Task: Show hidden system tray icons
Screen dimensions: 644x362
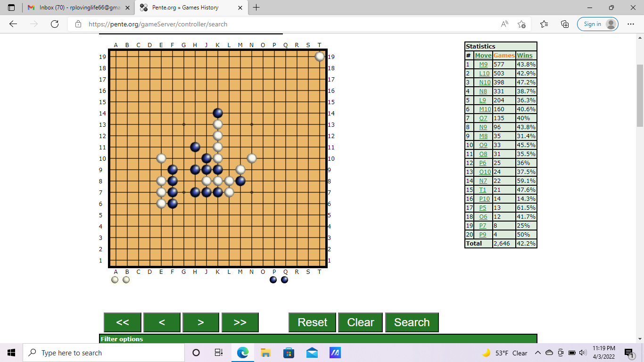Action: pyautogui.click(x=538, y=353)
